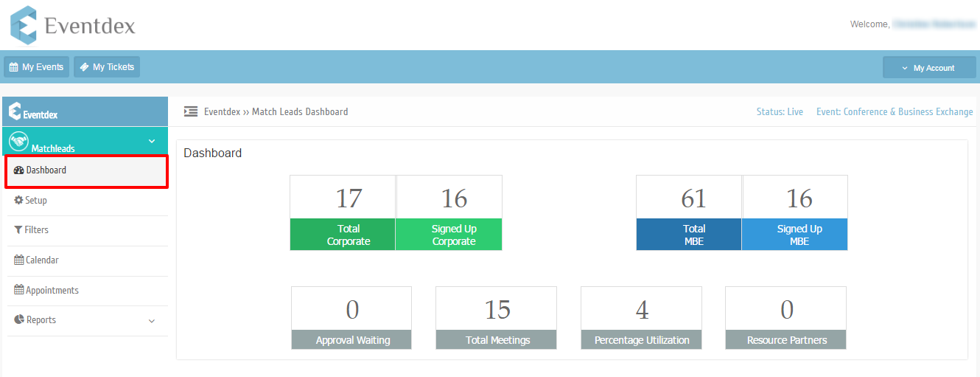Click the ticket icon on My Tickets
980x377 pixels.
(x=85, y=67)
